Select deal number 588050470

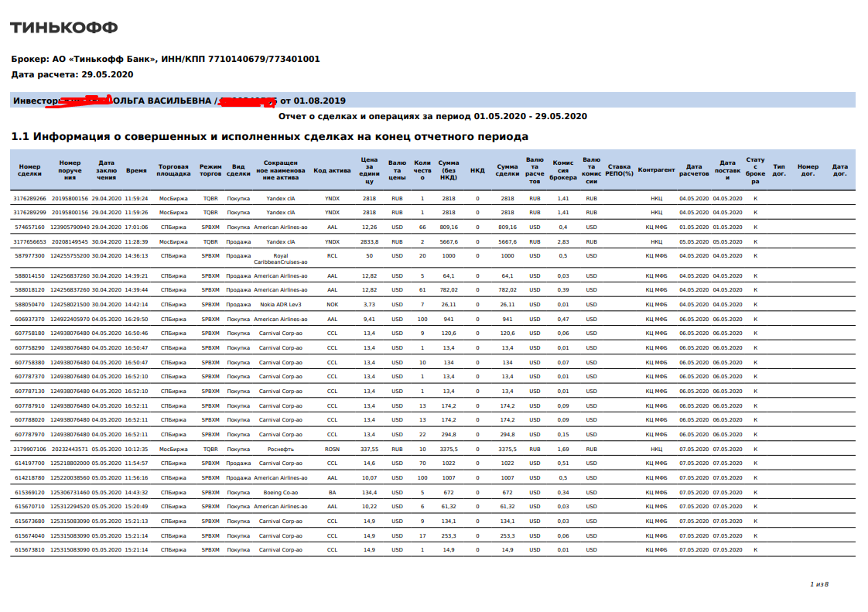30,305
